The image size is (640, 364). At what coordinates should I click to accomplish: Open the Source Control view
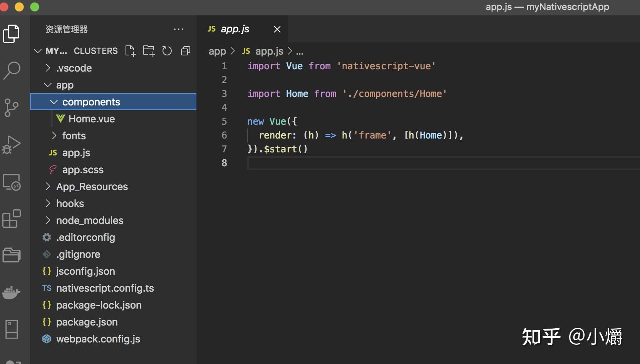pyautogui.click(x=12, y=107)
